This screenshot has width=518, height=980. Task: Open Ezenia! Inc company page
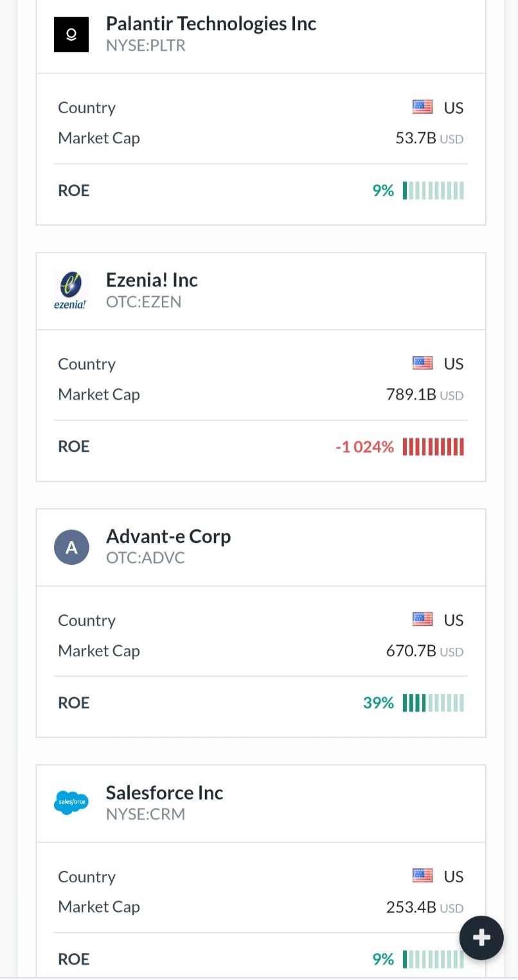(x=152, y=280)
